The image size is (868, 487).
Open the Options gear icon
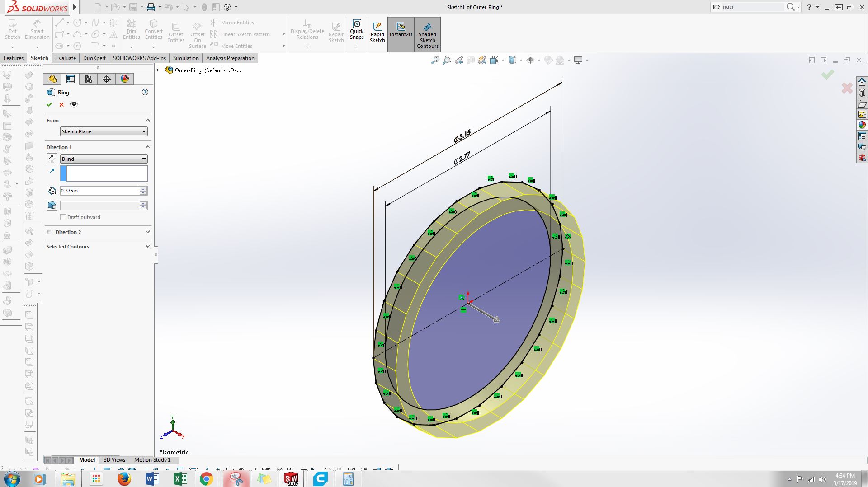[x=227, y=7]
